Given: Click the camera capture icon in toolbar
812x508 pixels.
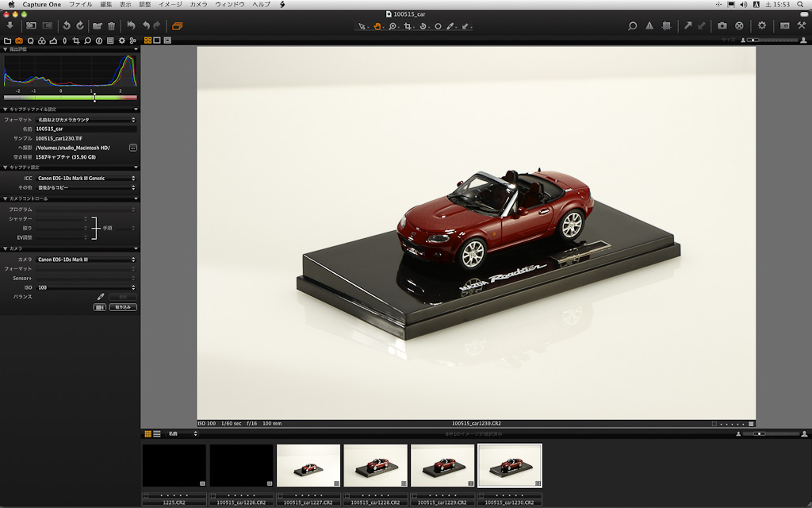Looking at the screenshot, I should point(722,25).
